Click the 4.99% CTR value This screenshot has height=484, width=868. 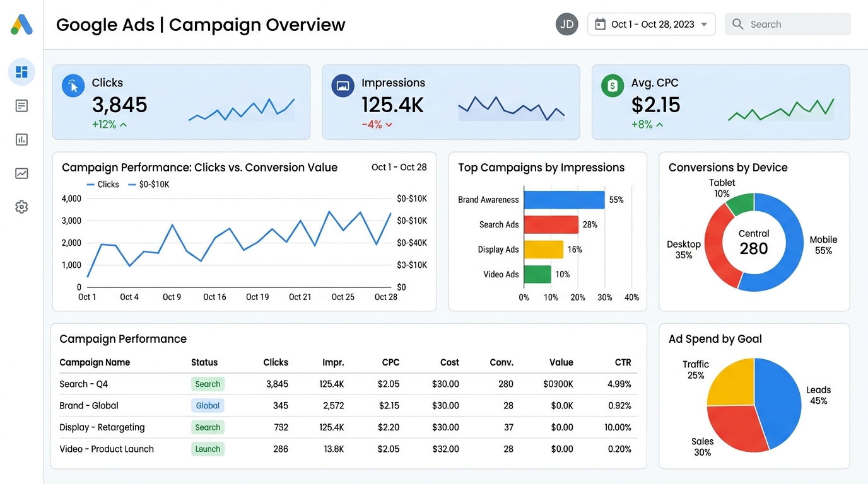pos(619,384)
